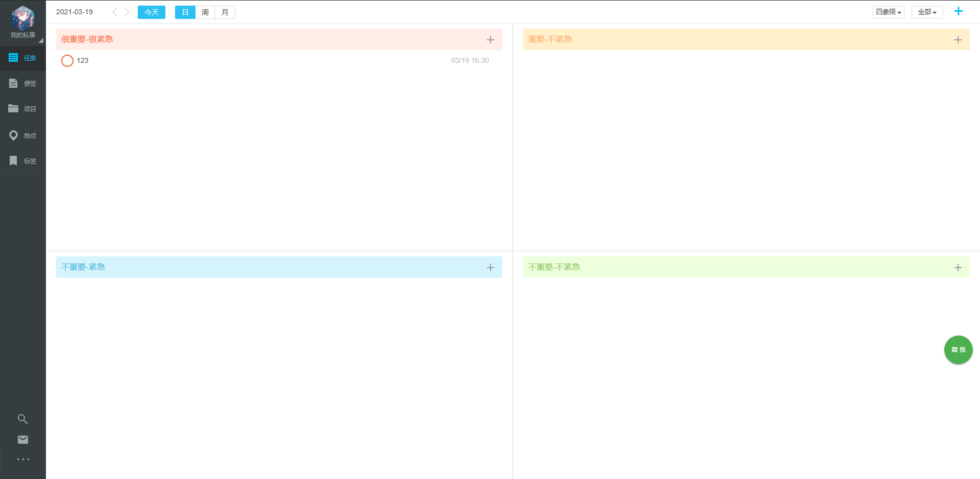980x479 pixels.
Task: Go to next day with right arrow
Action: (127, 12)
